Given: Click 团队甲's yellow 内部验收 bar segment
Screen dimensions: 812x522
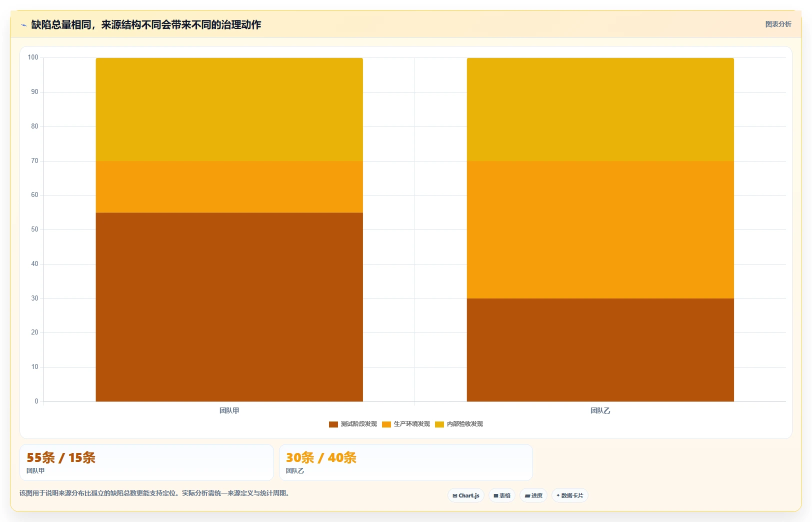Looking at the screenshot, I should click(x=229, y=109).
